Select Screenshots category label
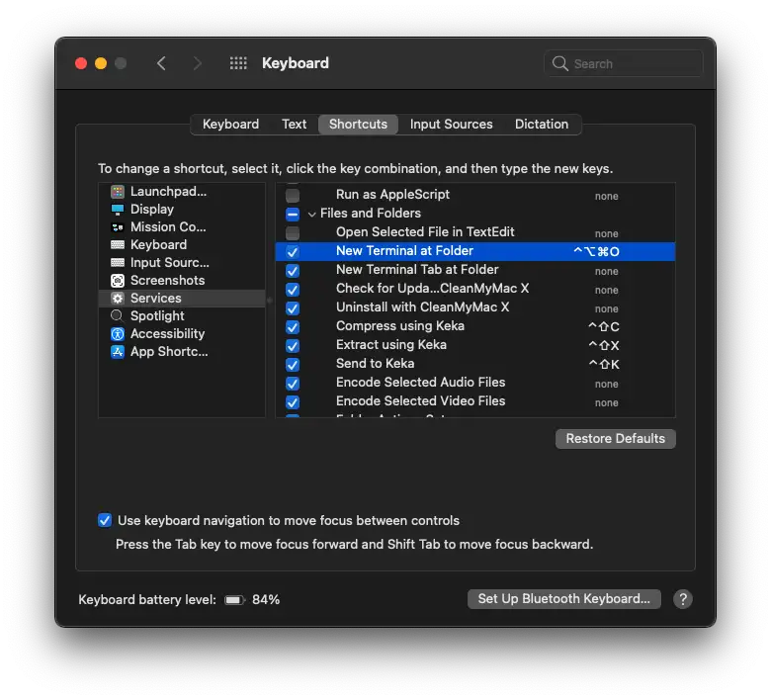This screenshot has width=771, height=700. tap(167, 280)
